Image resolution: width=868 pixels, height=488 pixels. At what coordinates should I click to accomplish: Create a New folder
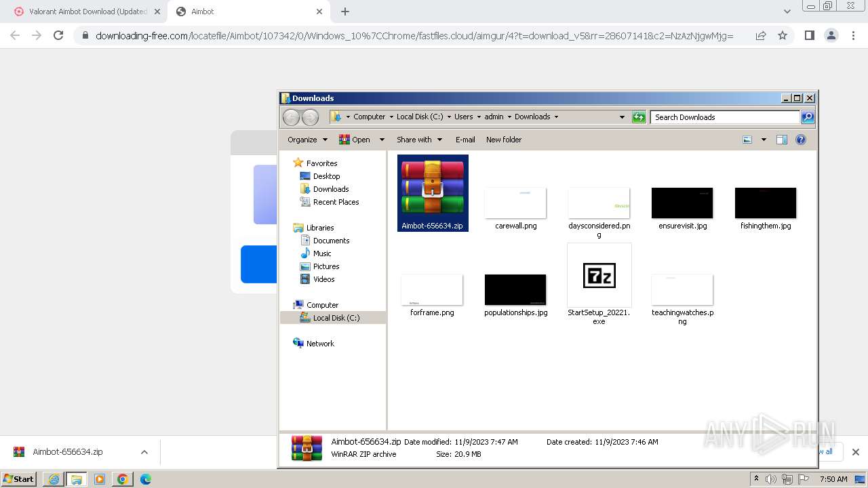point(504,140)
